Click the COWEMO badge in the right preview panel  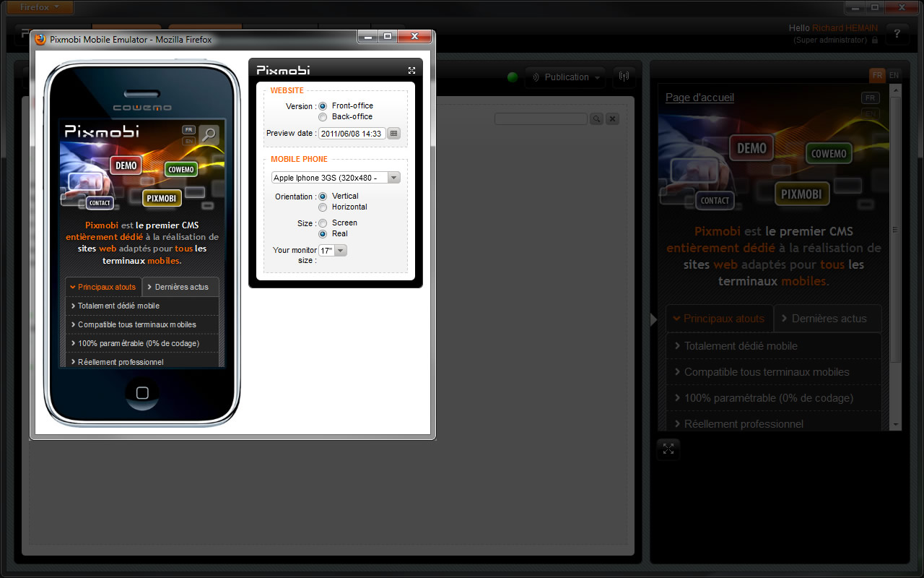pyautogui.click(x=829, y=153)
